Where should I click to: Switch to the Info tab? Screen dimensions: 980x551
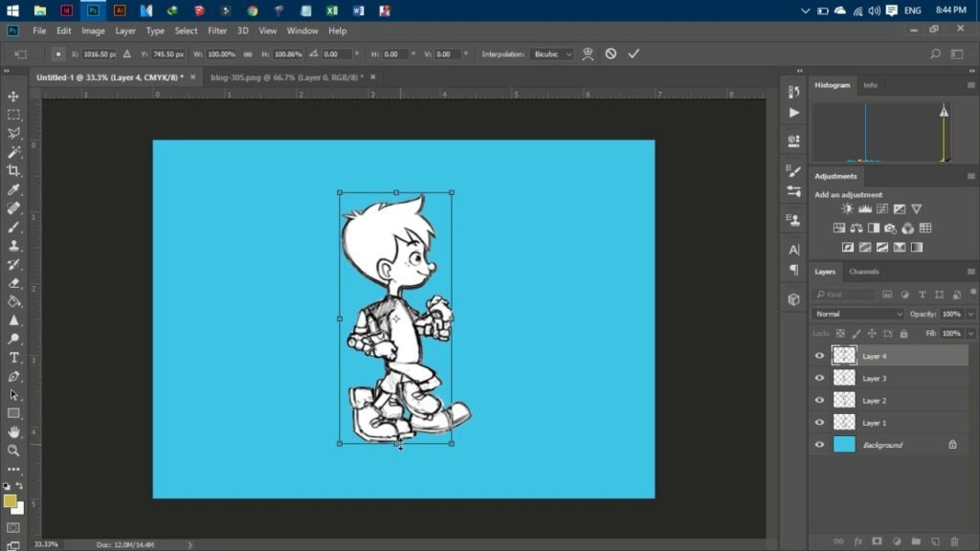click(870, 85)
